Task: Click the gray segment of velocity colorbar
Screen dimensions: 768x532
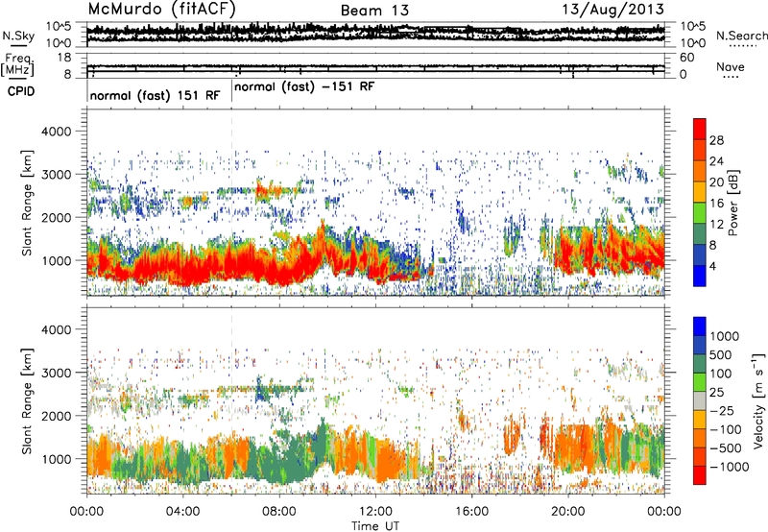Action: [x=700, y=400]
